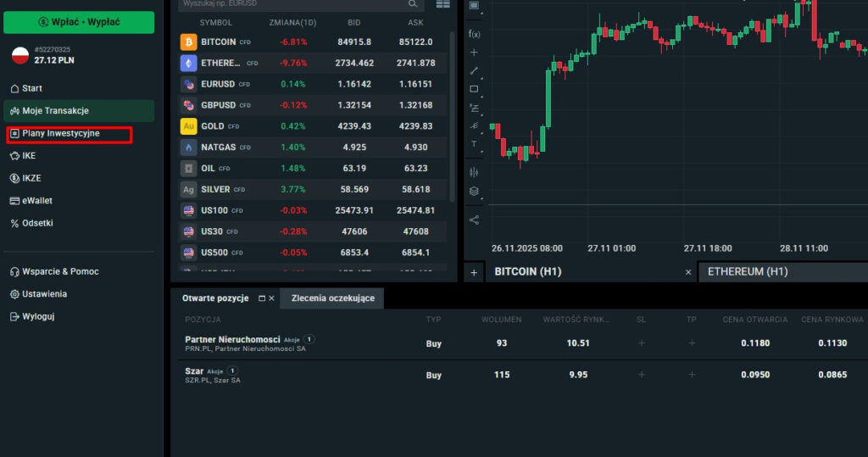Click the Wpłać • Wypłać deposit button
The image size is (868, 457).
pos(78,22)
